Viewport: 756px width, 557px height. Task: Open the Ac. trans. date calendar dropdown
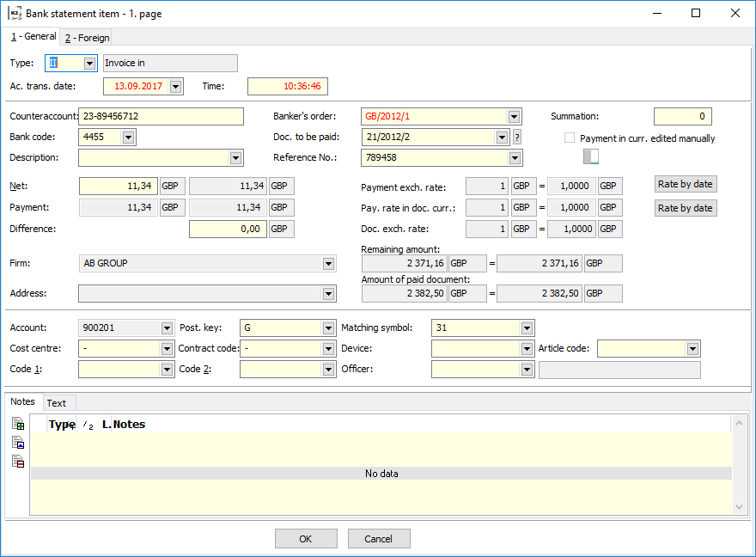[x=175, y=86]
